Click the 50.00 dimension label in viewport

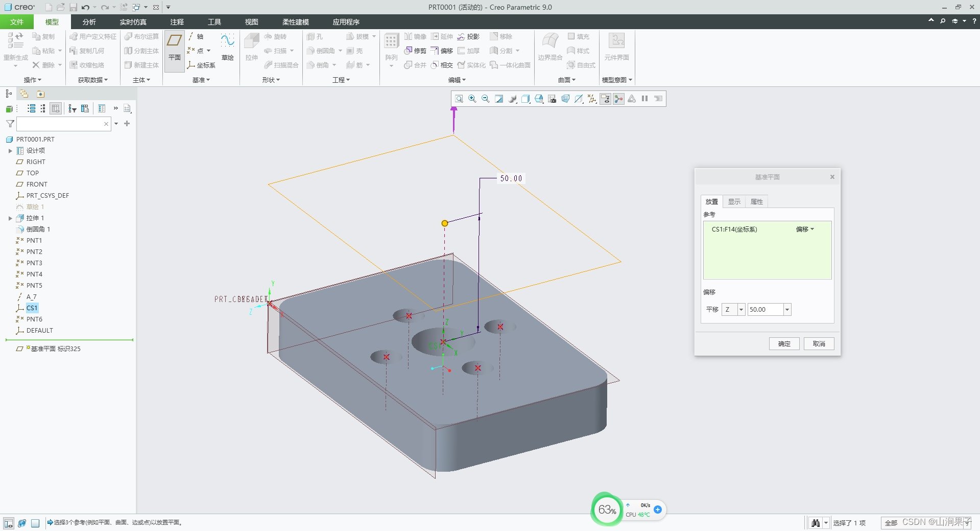[x=511, y=178]
